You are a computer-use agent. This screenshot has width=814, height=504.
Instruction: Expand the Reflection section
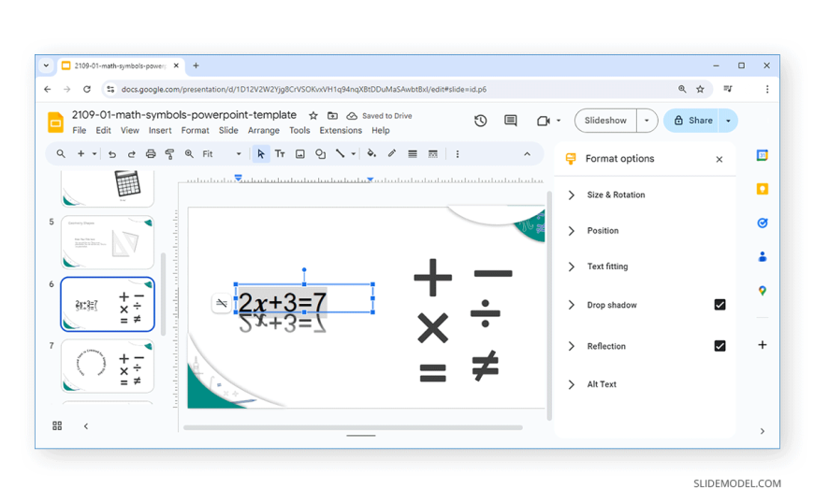(572, 346)
